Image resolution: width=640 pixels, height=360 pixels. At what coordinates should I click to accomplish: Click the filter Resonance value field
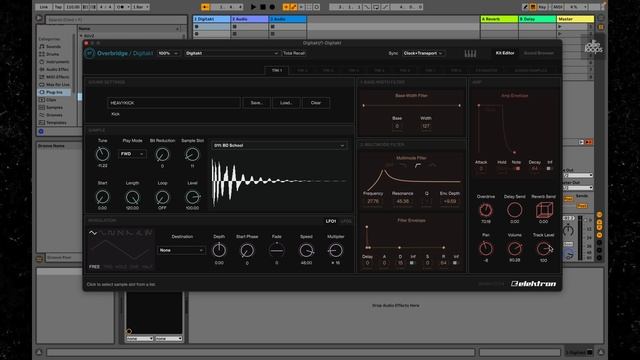(402, 201)
